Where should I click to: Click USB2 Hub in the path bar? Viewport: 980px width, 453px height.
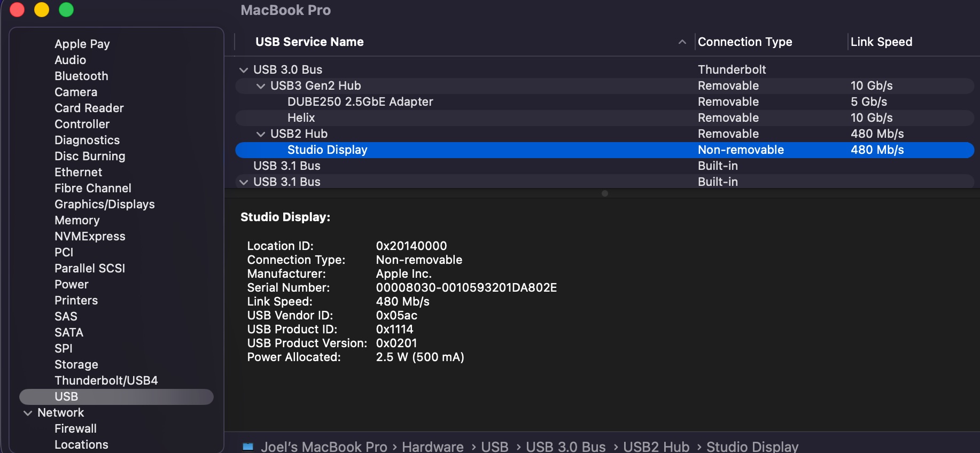(656, 447)
